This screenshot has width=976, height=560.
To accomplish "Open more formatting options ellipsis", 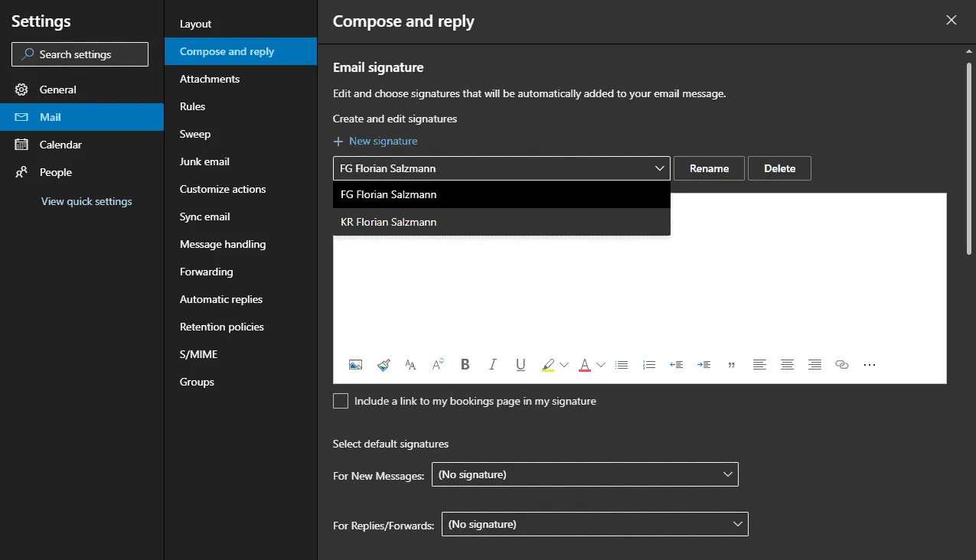I will click(x=870, y=365).
